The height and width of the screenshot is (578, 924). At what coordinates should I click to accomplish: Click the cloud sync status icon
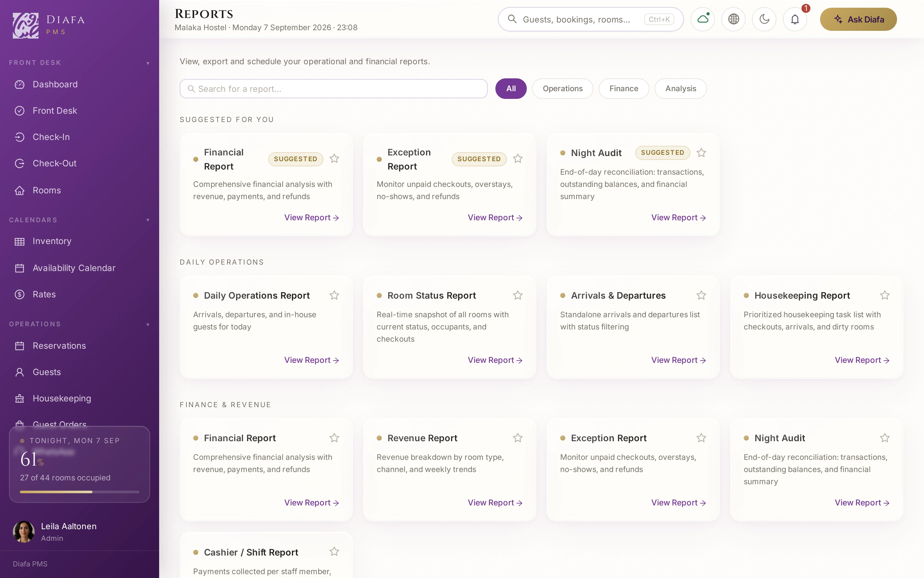[703, 19]
